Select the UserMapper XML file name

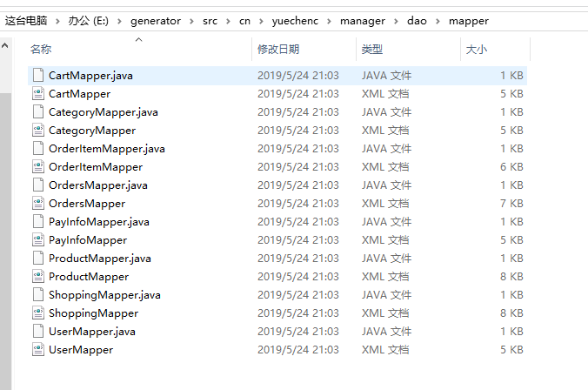pyautogui.click(x=81, y=350)
